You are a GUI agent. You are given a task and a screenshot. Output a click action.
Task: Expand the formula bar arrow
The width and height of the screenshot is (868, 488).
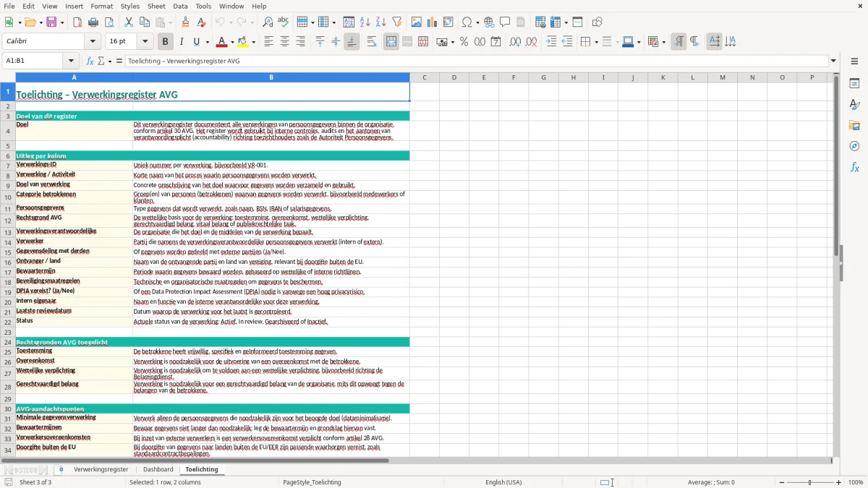pos(833,61)
